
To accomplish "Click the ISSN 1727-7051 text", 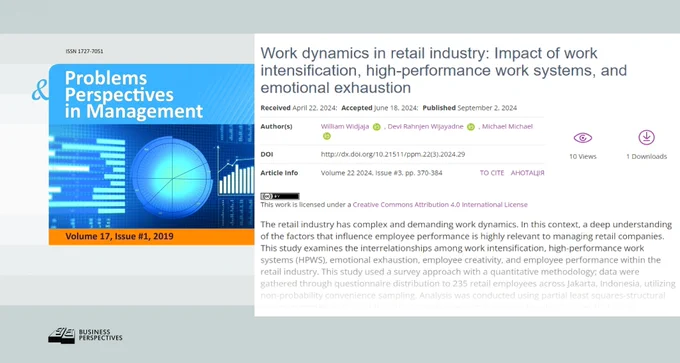I will click(x=85, y=51).
